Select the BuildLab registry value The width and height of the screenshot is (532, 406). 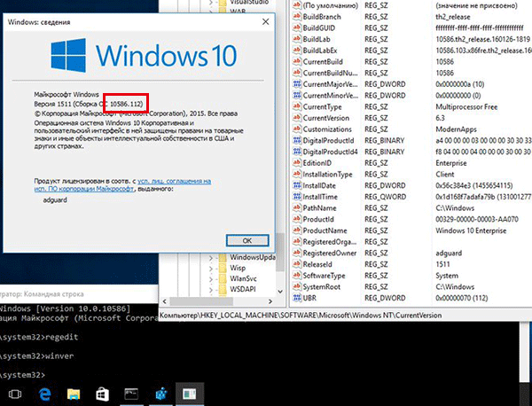tap(317, 39)
